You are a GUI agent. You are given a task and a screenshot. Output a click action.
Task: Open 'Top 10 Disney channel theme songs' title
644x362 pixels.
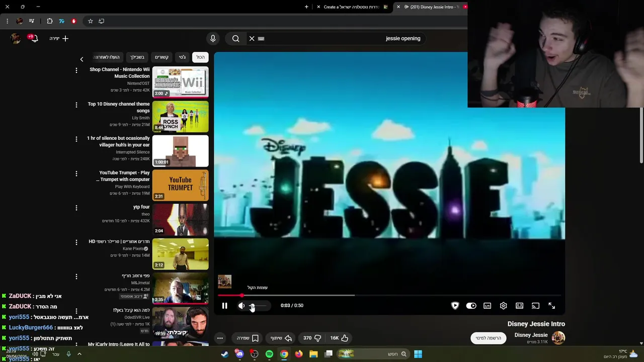tap(119, 107)
